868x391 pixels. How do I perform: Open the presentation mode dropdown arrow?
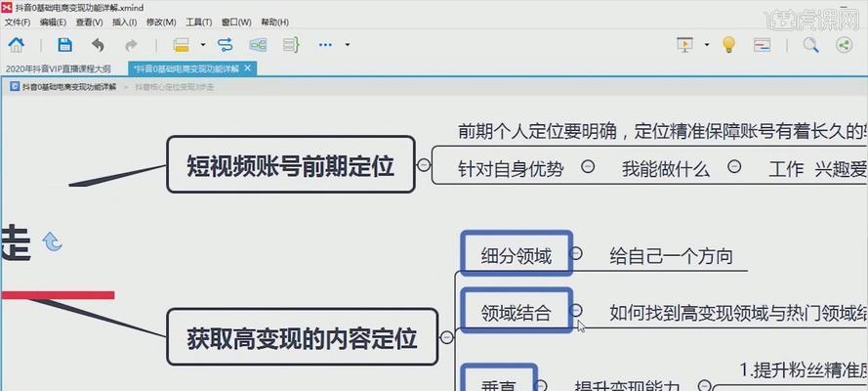click(707, 45)
